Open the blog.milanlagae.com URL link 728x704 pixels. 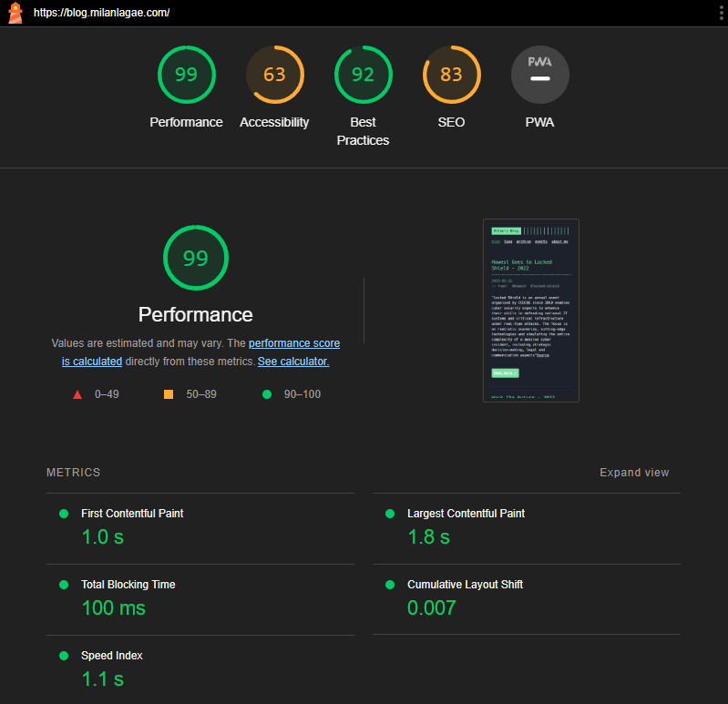101,13
